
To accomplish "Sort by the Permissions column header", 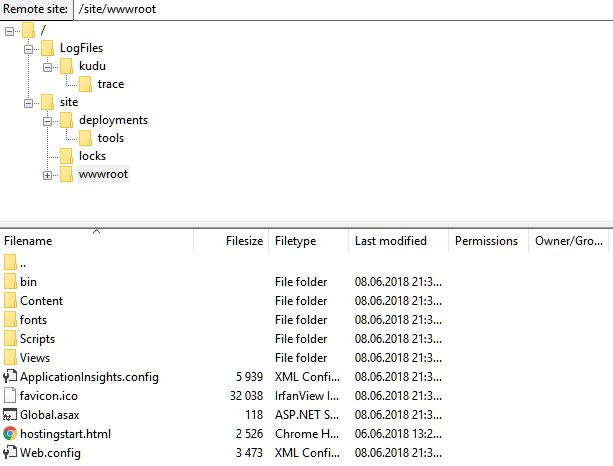I will pos(488,241).
